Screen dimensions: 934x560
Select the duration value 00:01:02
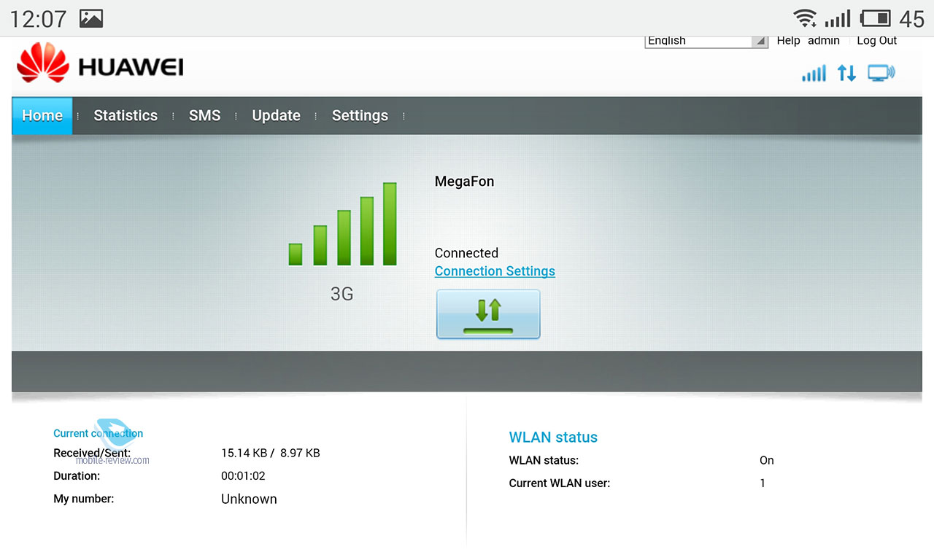click(243, 476)
